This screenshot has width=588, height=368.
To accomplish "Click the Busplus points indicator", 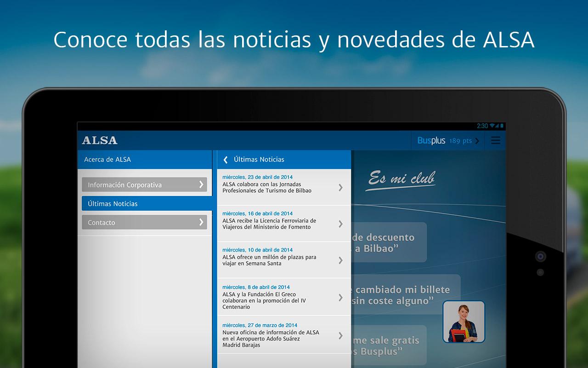I will point(443,141).
